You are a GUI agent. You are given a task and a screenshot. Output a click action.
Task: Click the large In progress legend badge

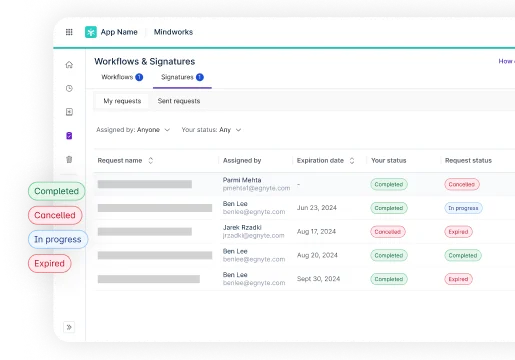[58, 239]
